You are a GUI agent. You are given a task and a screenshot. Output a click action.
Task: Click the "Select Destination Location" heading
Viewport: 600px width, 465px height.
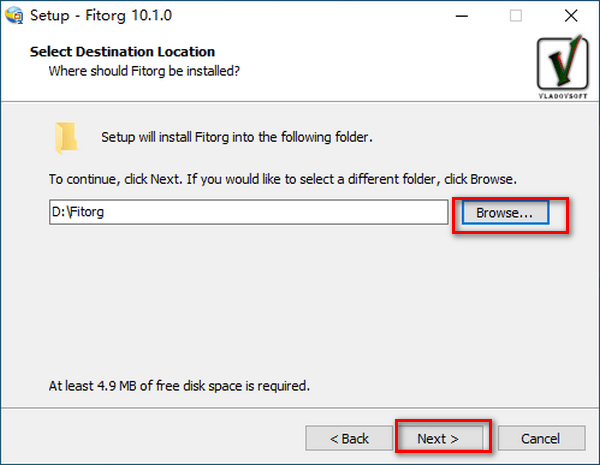tap(122, 51)
